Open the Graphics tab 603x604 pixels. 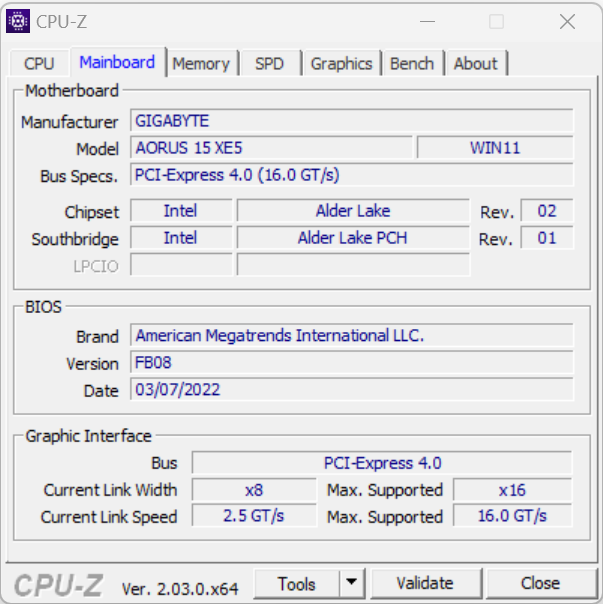(x=341, y=63)
